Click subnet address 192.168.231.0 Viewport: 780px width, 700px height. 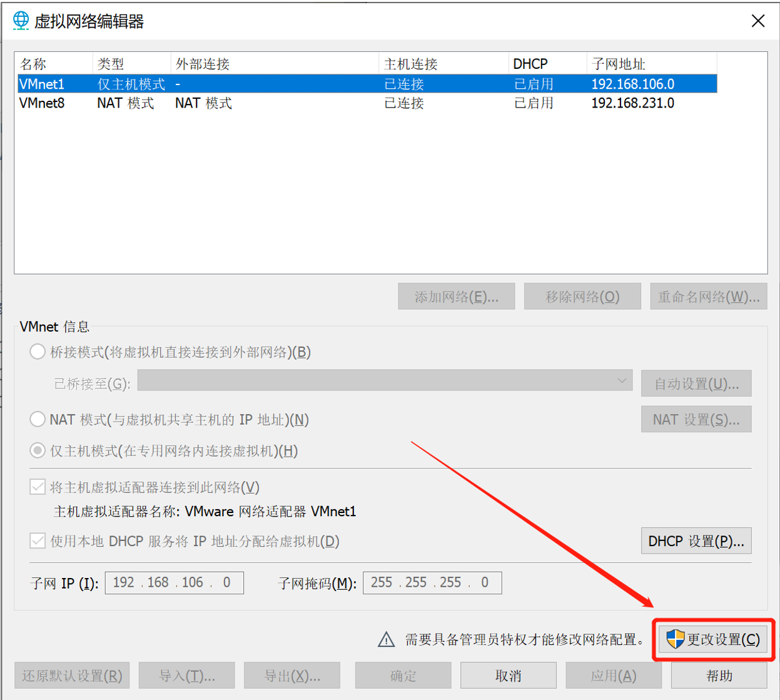632,103
